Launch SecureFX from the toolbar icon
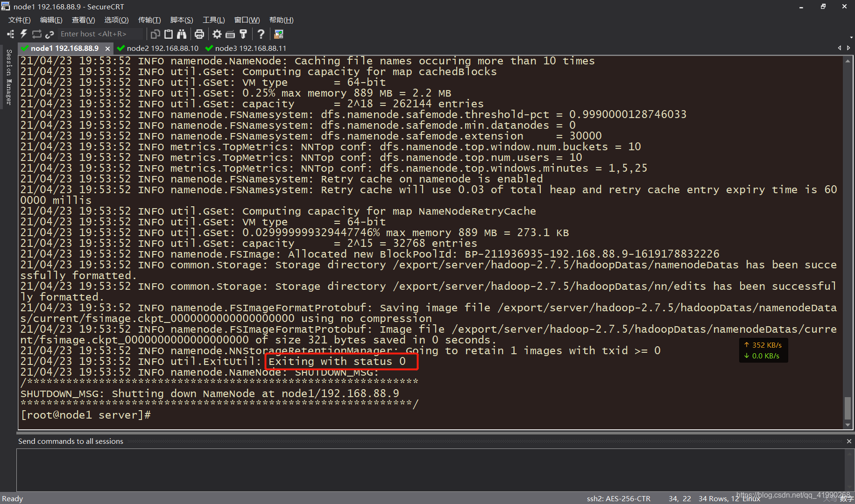Image resolution: width=855 pixels, height=504 pixels. 279,34
